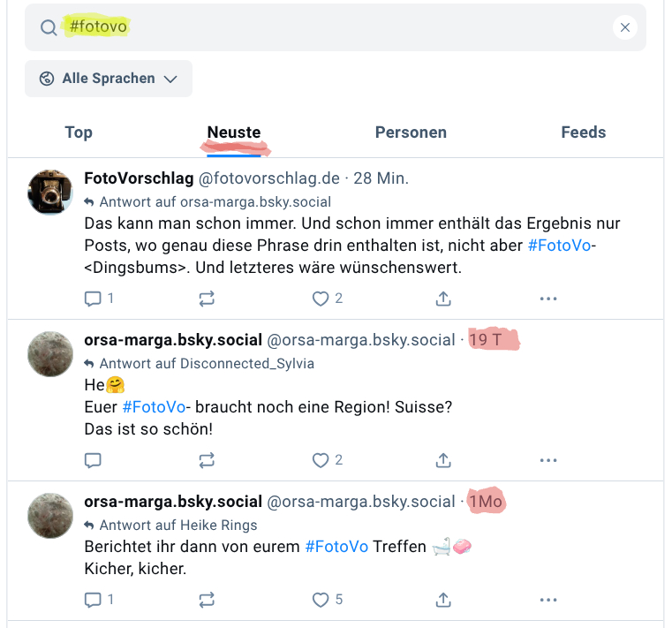Switch to the Top tab
The height and width of the screenshot is (628, 672).
point(79,132)
